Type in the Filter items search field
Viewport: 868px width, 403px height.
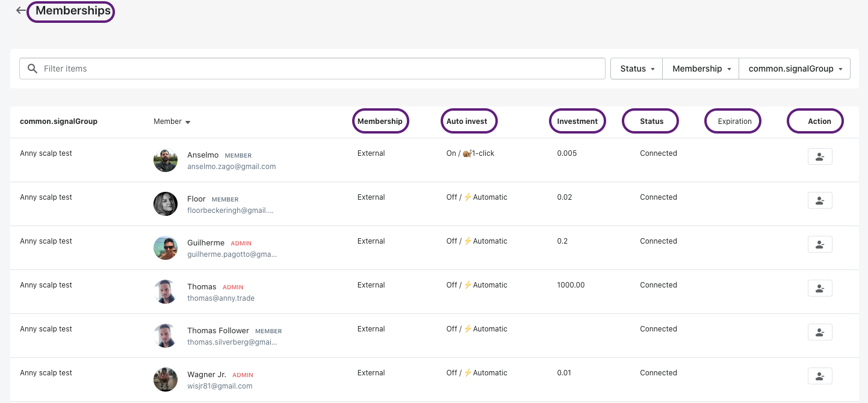(319, 69)
